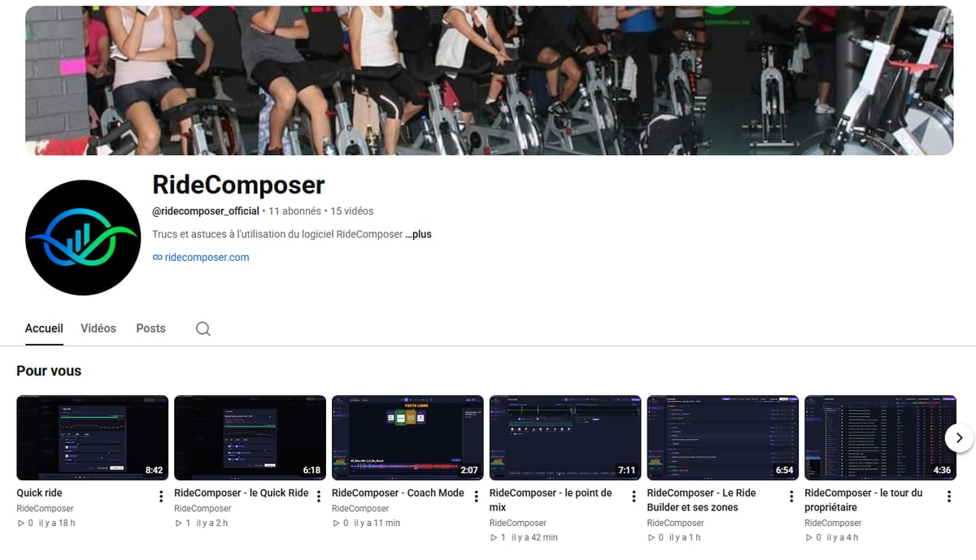Click 'il y a 18 h' under Quick ride
Screen dimensions: 976x560
[57, 523]
